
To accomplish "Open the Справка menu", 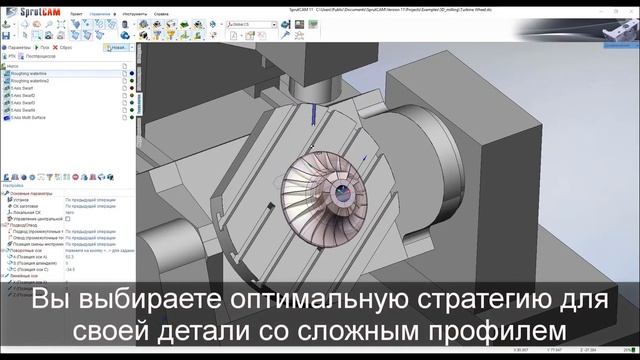I will [x=161, y=14].
